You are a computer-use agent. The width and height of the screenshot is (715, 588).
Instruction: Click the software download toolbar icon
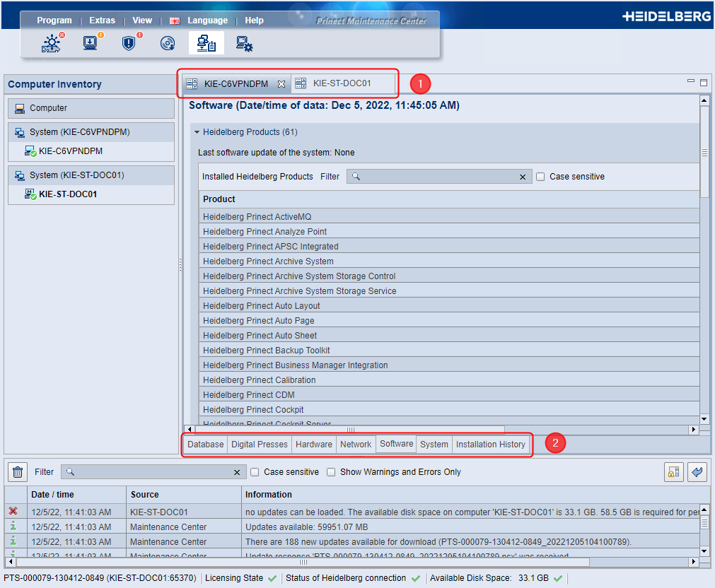91,44
